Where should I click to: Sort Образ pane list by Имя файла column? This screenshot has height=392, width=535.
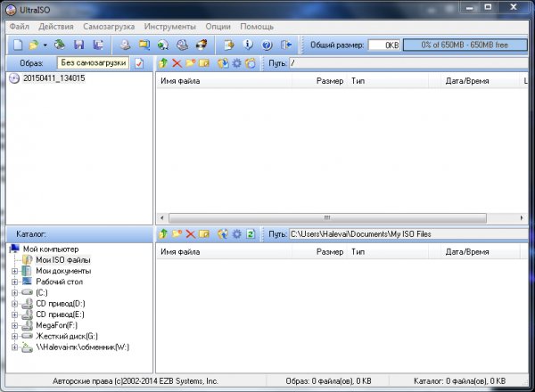[x=224, y=81]
